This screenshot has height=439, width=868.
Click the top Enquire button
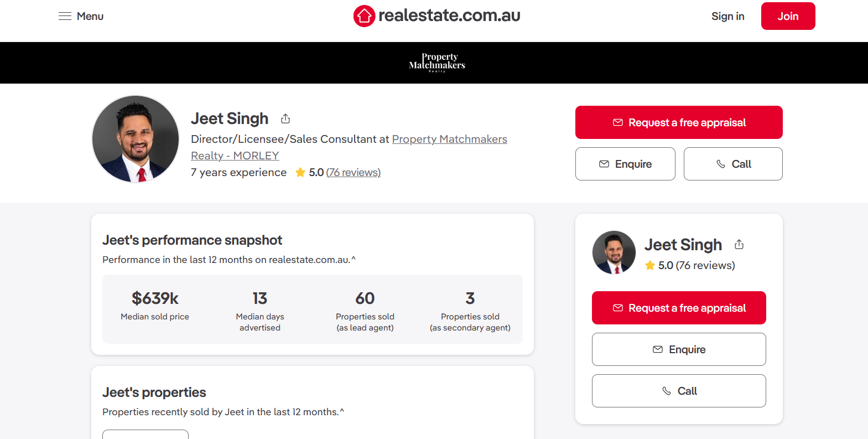pos(625,164)
